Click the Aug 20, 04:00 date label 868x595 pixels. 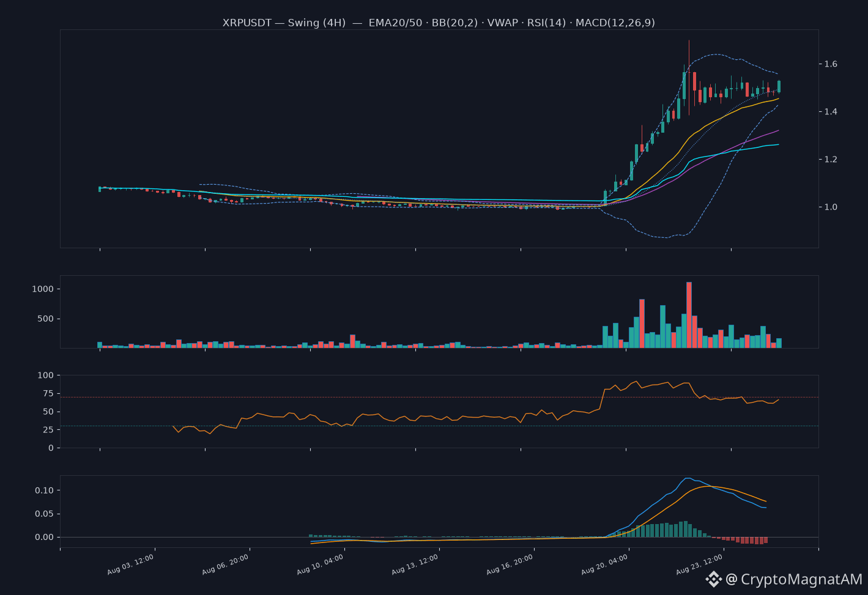(605, 564)
